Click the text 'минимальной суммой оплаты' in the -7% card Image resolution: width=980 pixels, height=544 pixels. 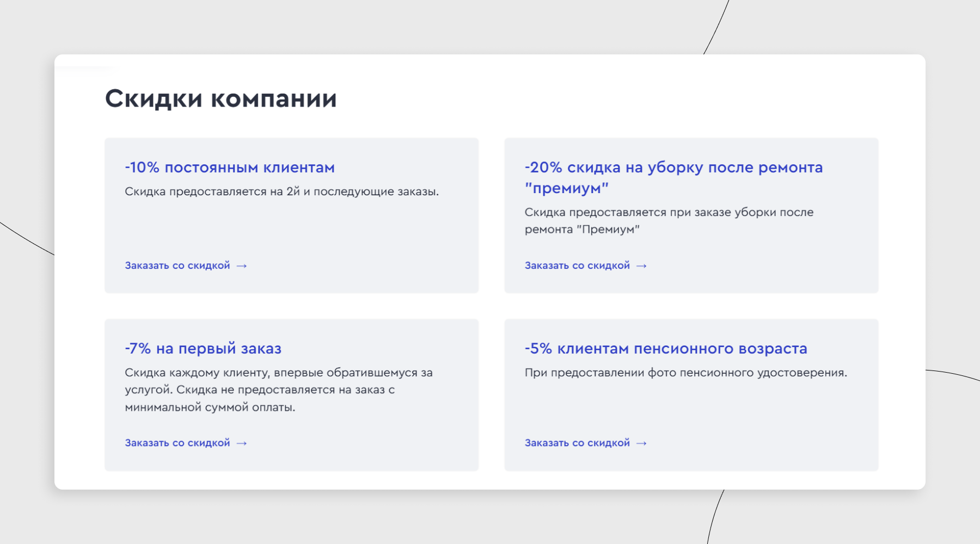(x=210, y=407)
